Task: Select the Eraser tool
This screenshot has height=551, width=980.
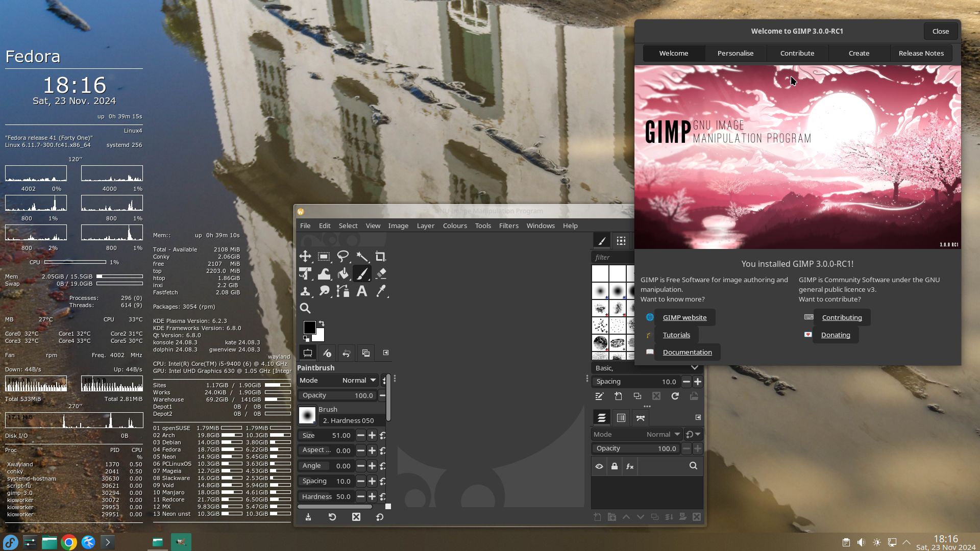Action: [x=381, y=274]
